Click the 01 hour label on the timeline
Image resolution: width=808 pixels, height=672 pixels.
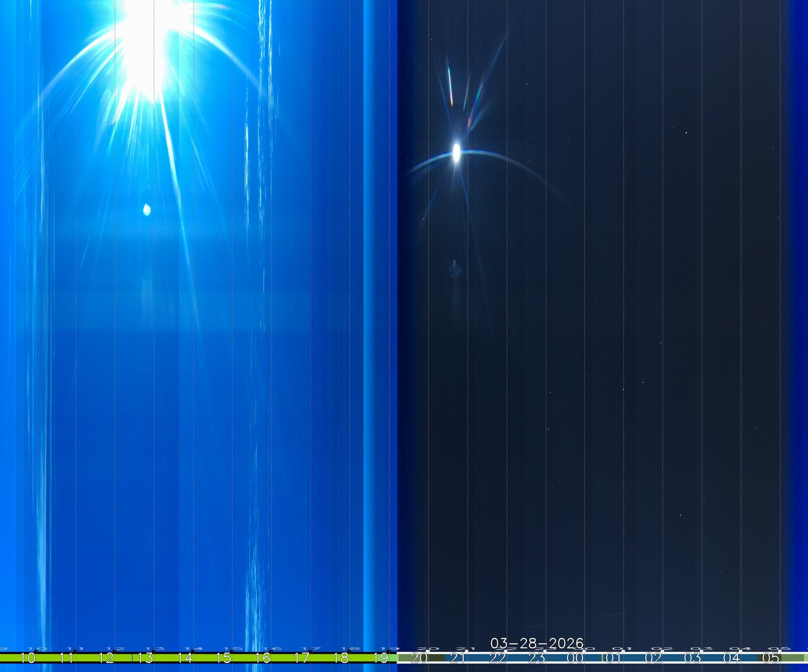[614, 658]
